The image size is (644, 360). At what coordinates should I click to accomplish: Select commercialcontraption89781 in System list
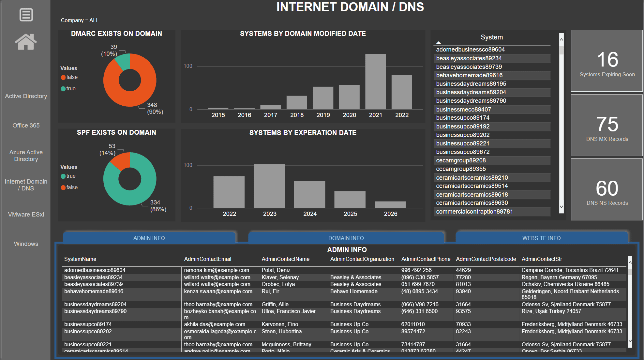[492, 212]
